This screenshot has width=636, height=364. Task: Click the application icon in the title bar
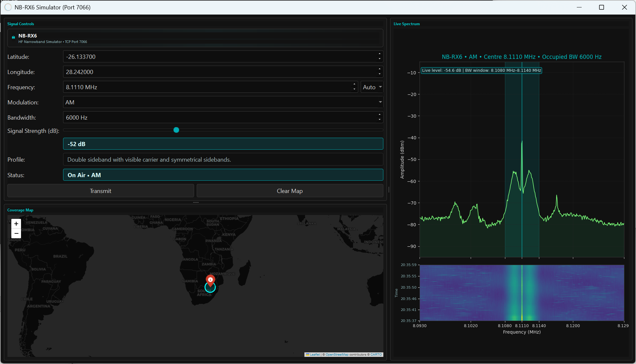tap(8, 7)
